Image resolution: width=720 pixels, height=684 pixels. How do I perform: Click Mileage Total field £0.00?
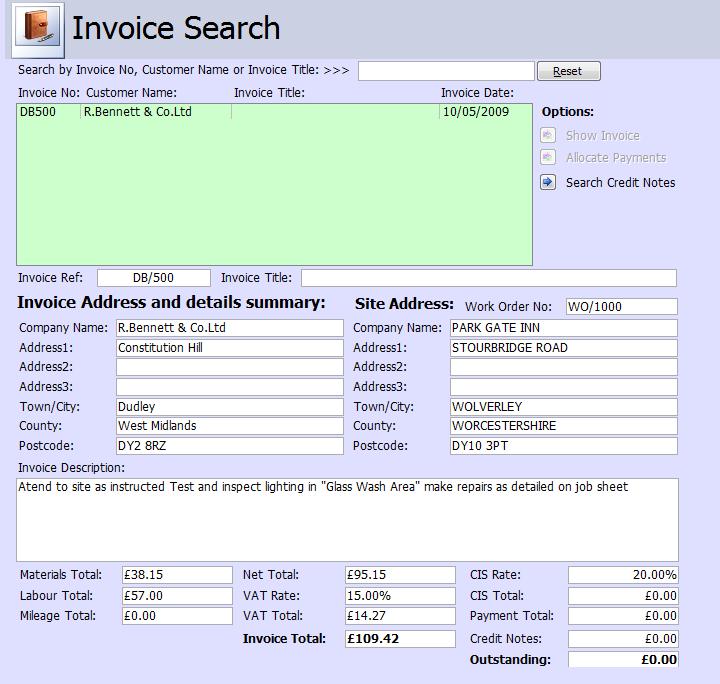(177, 616)
